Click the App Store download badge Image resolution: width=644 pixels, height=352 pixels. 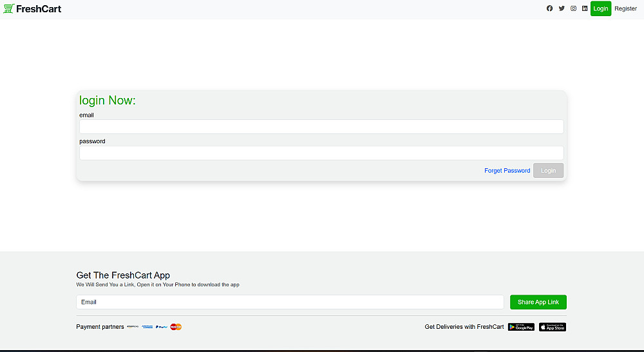click(x=553, y=327)
